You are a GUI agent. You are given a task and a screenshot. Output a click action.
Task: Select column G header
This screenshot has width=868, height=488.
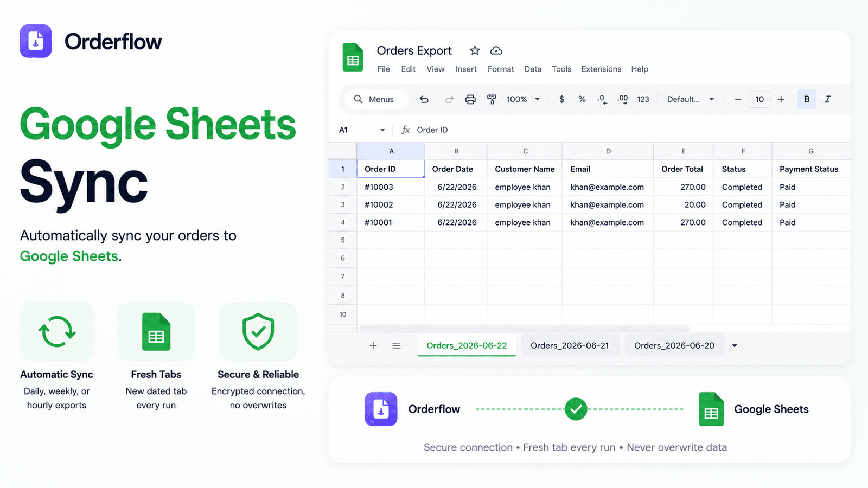click(811, 151)
